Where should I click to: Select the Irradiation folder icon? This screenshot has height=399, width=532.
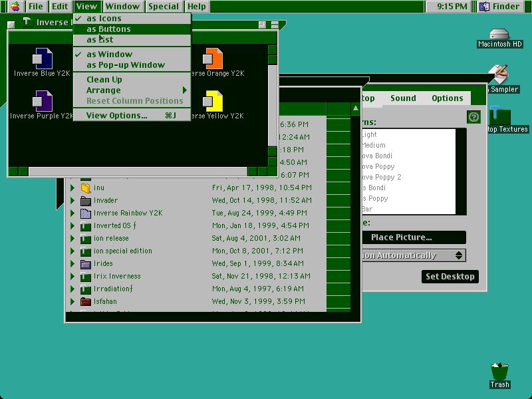(x=86, y=289)
